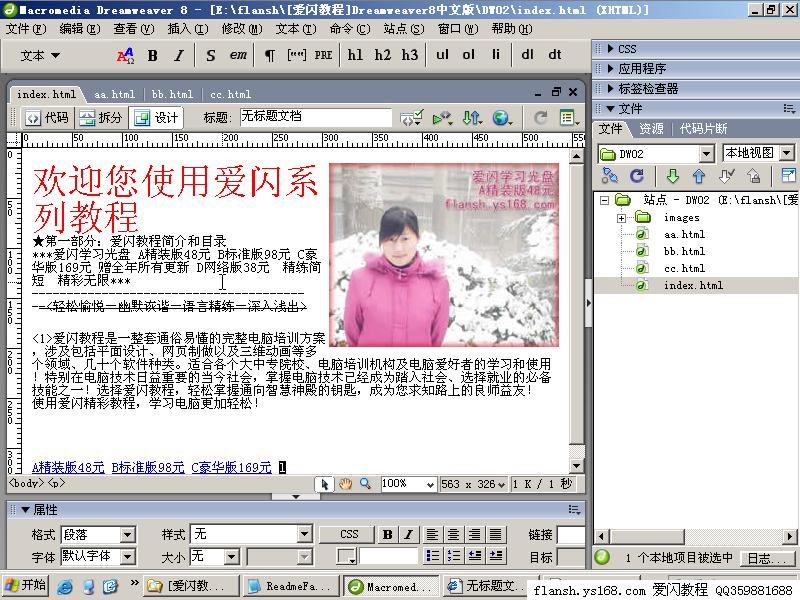Switch to aa.html document tab
This screenshot has height=600, width=800.
(114, 94)
